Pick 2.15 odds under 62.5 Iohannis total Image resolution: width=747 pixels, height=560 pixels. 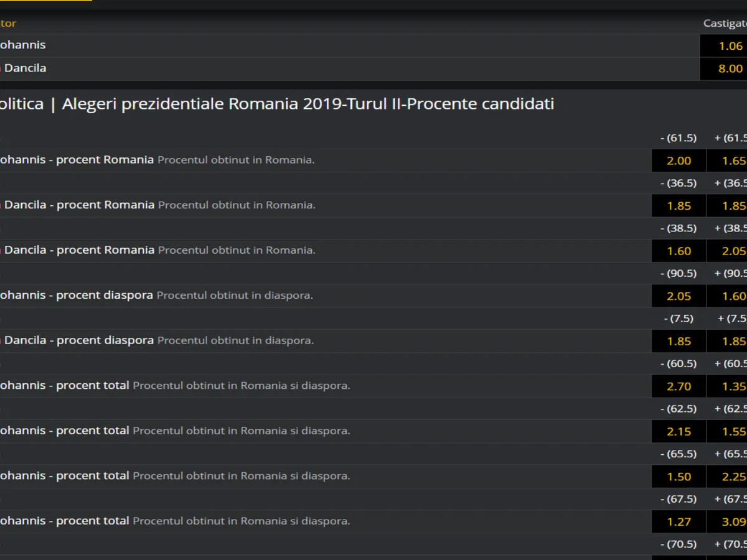[x=679, y=431]
